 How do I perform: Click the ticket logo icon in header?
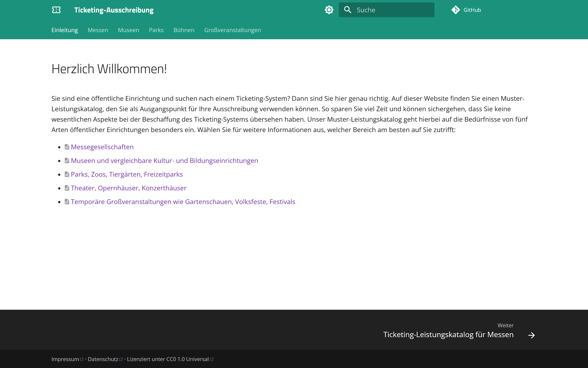(x=56, y=10)
